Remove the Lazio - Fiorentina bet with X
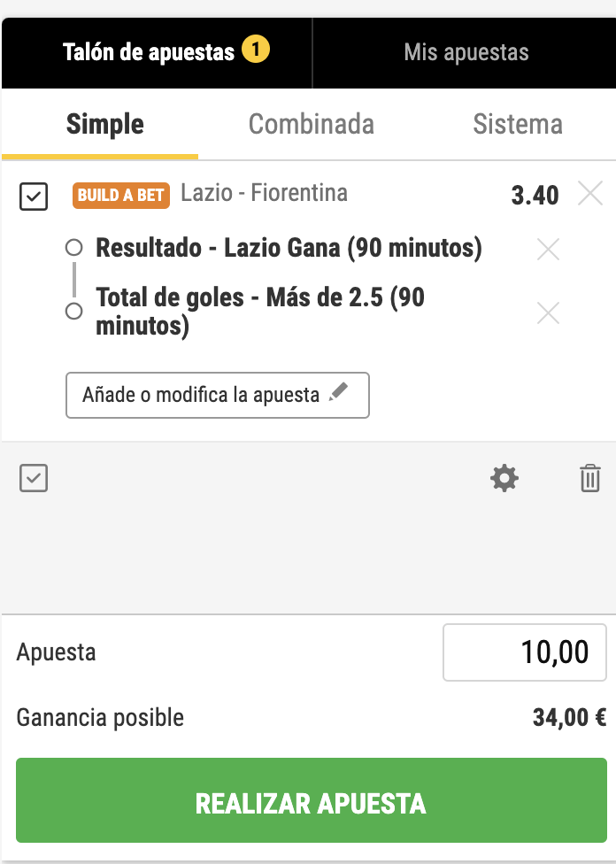616x864 pixels. 590,193
